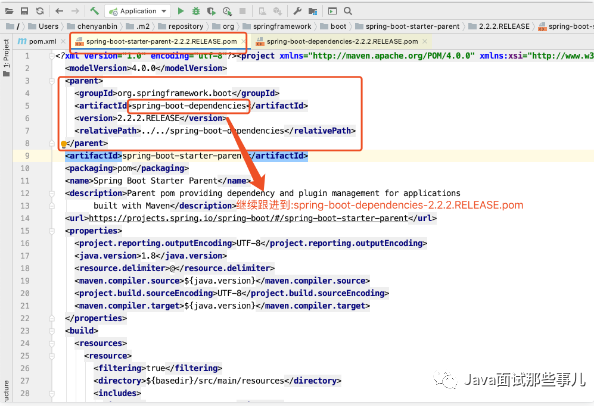Click the '1.8' java.version value
The height and width of the screenshot is (406, 605).
click(149, 255)
